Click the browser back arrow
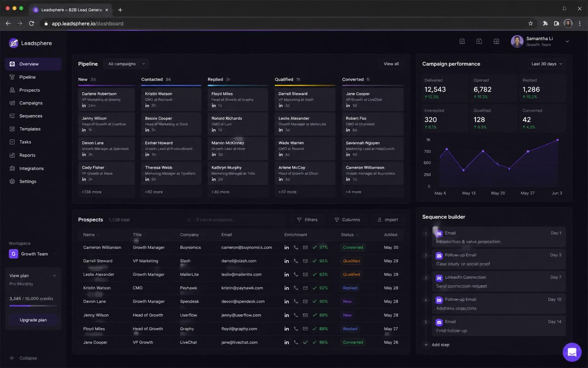Screen dimensions: 588x368 8,23
